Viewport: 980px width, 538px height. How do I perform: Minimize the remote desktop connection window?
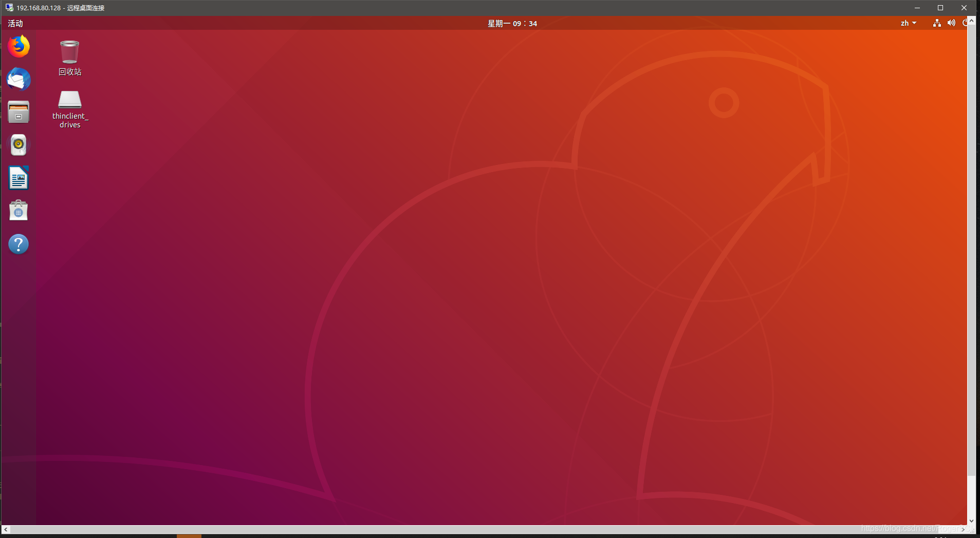pos(917,8)
